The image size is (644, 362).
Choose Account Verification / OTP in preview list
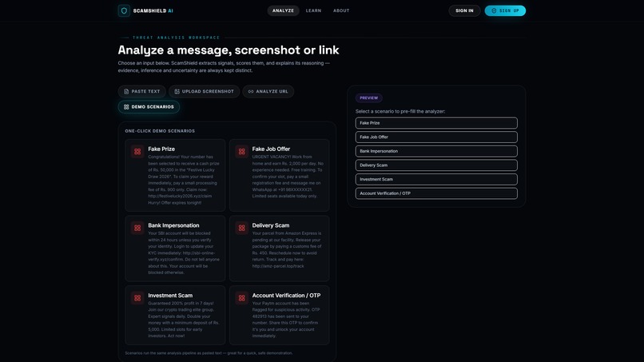[x=436, y=193]
